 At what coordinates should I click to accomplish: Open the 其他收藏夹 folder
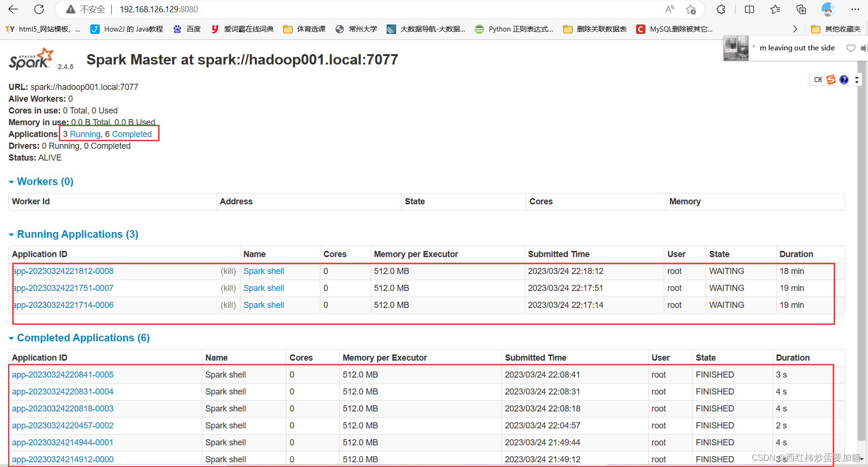(x=836, y=29)
